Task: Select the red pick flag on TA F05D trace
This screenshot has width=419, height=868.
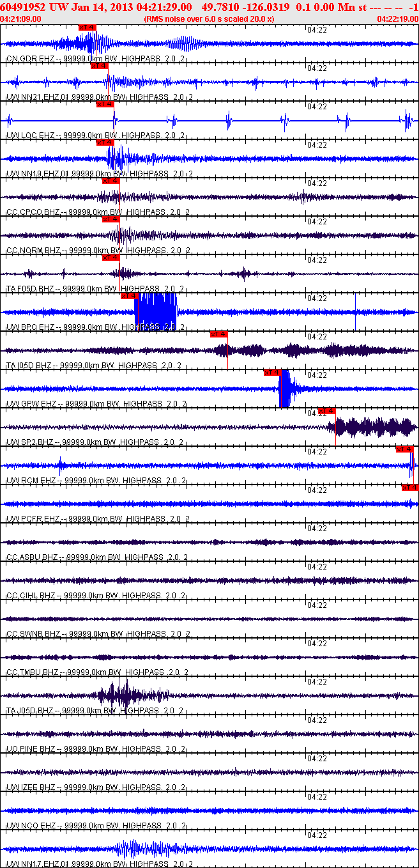Action: pos(110,258)
